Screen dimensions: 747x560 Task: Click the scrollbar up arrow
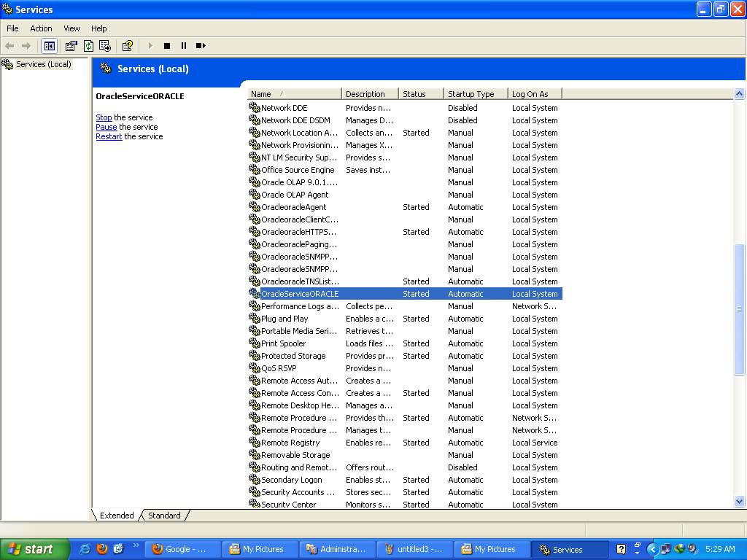pos(740,93)
